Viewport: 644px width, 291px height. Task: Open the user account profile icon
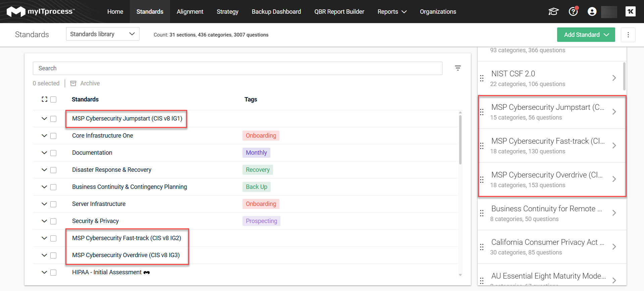point(592,12)
